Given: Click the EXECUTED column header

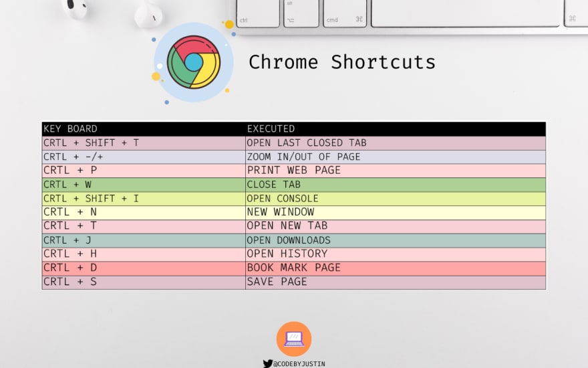Looking at the screenshot, I should click(x=396, y=128).
